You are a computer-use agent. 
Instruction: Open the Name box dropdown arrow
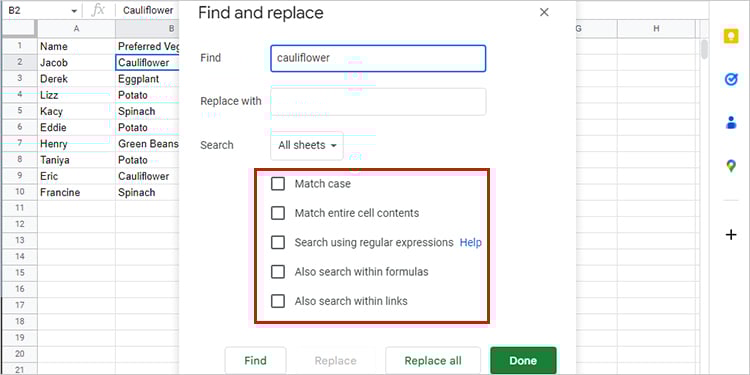74,11
